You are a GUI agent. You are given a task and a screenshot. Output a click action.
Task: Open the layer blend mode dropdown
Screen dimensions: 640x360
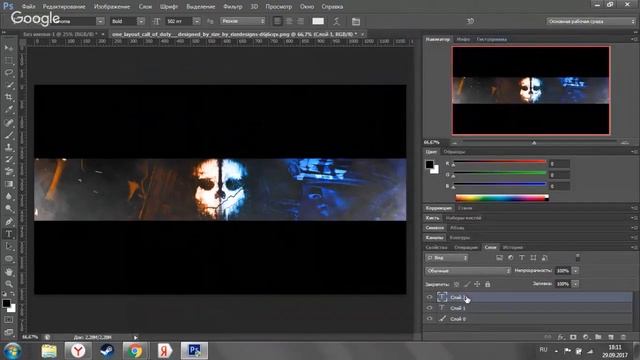point(468,271)
